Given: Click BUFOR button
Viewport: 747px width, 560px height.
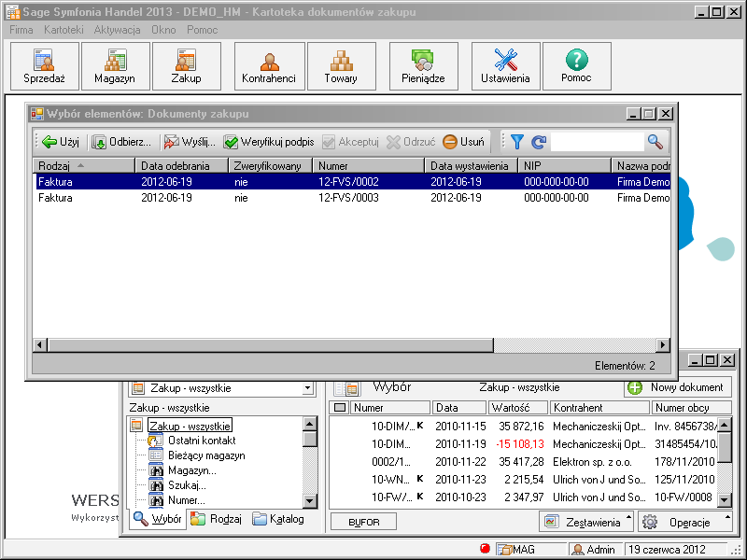Looking at the screenshot, I should tap(364, 522).
